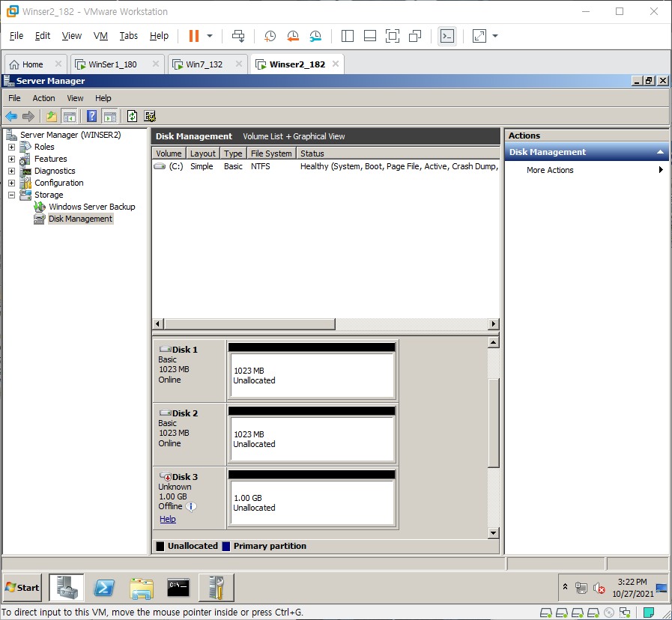Open VMware VM menu
672x620 pixels.
click(100, 36)
